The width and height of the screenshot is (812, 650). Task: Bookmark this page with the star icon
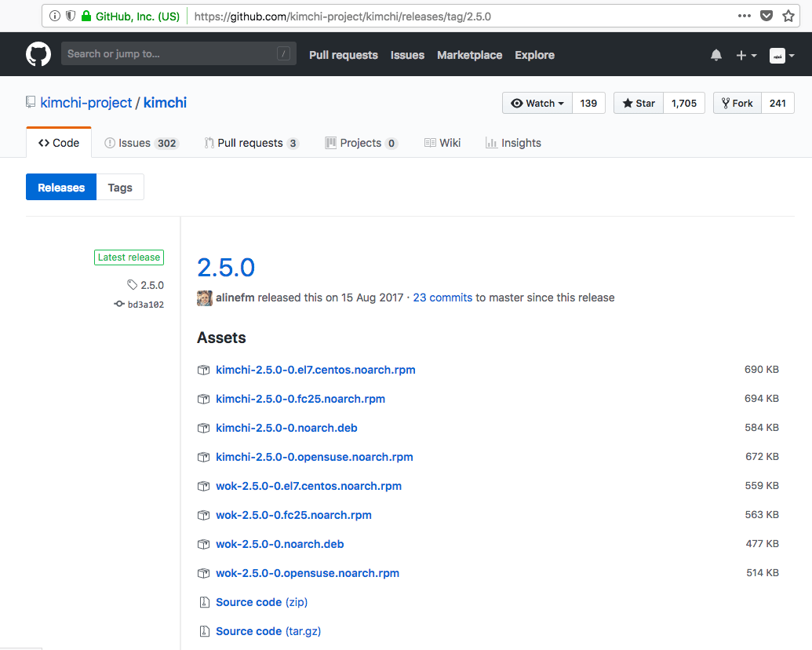[788, 16]
